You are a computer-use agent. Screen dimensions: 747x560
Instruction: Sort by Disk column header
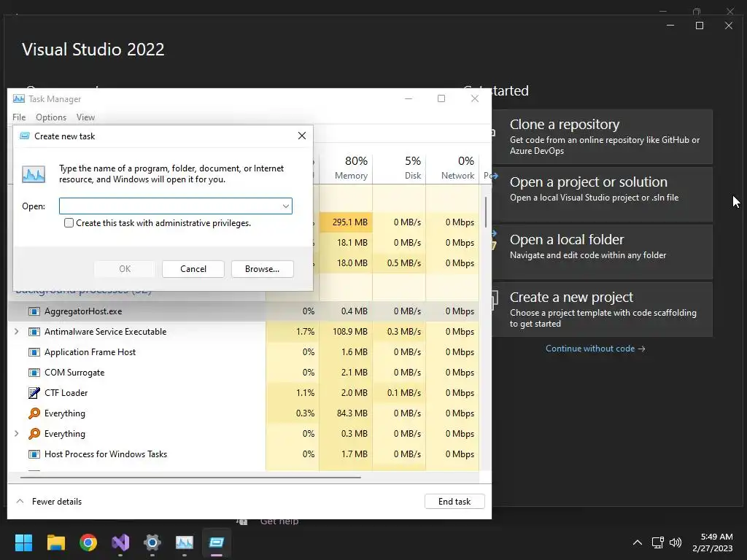tap(400, 168)
